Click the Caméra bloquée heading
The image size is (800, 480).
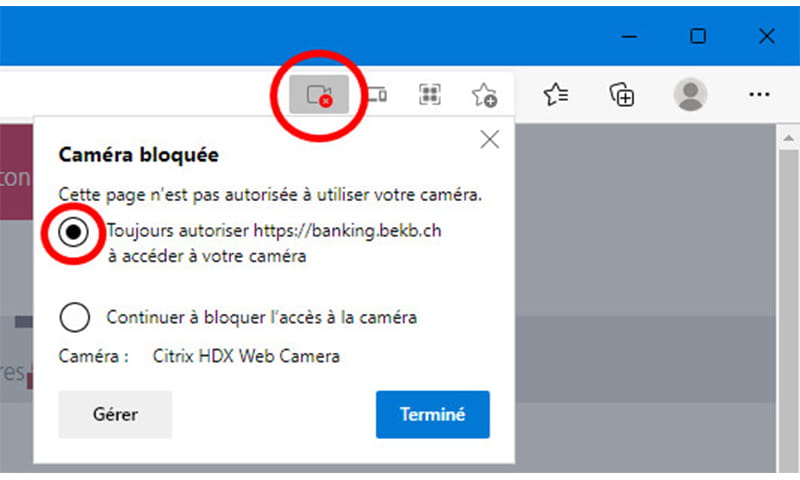click(139, 155)
